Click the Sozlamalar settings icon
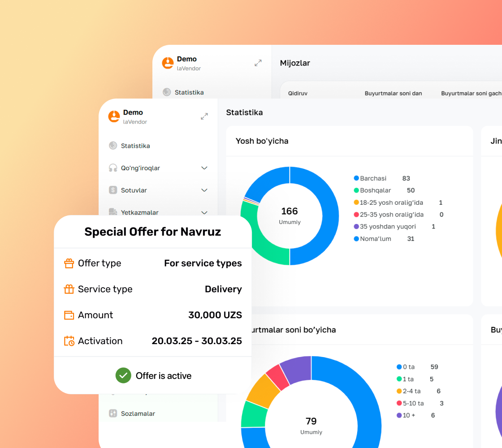The image size is (502, 448). click(x=113, y=413)
